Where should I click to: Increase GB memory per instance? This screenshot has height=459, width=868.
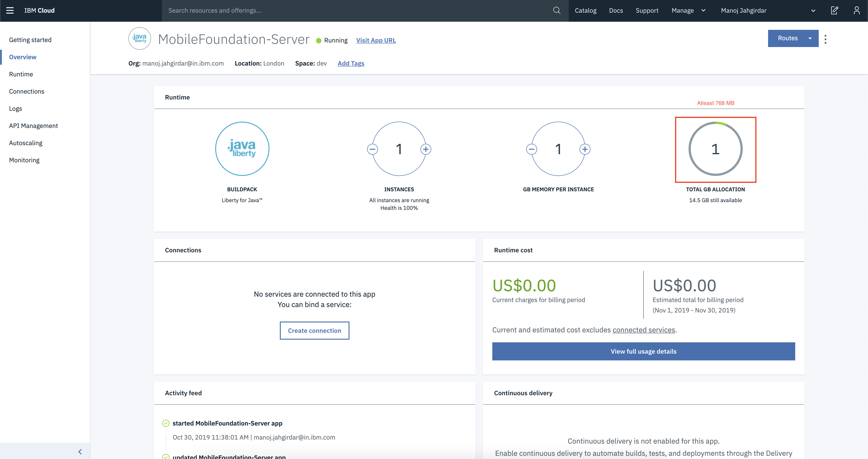coord(585,149)
